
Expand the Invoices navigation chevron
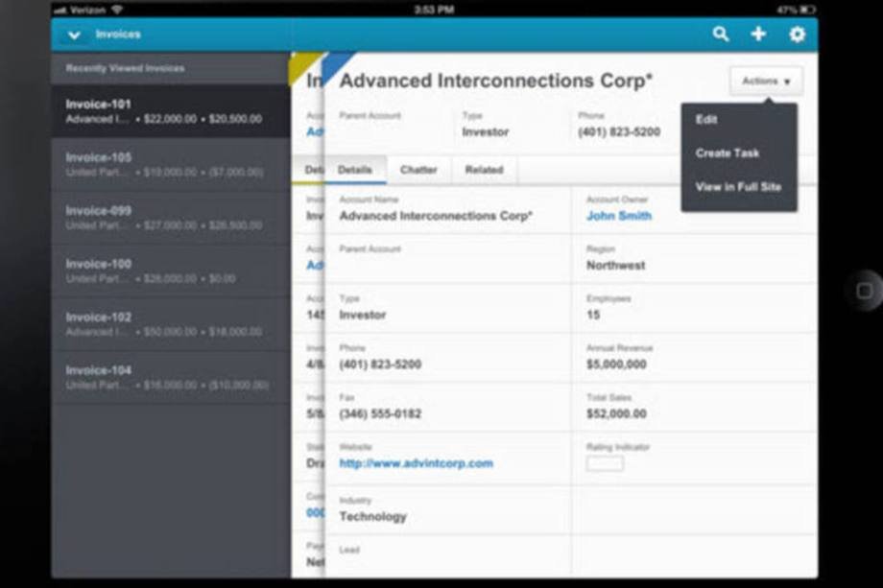pyautogui.click(x=73, y=35)
